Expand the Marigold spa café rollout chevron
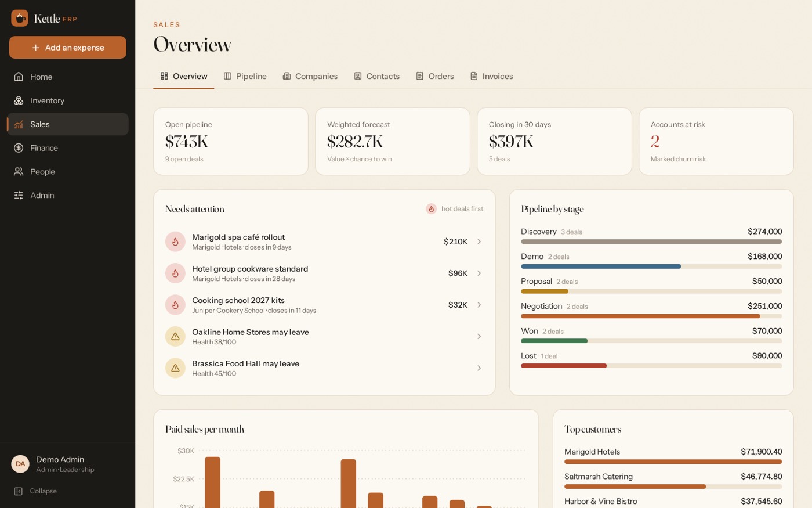812x508 pixels. coord(479,242)
